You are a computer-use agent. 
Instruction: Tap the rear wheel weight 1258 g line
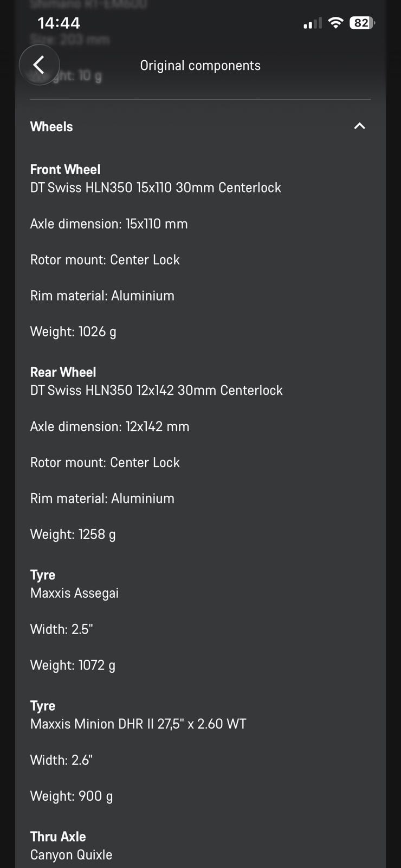click(73, 534)
